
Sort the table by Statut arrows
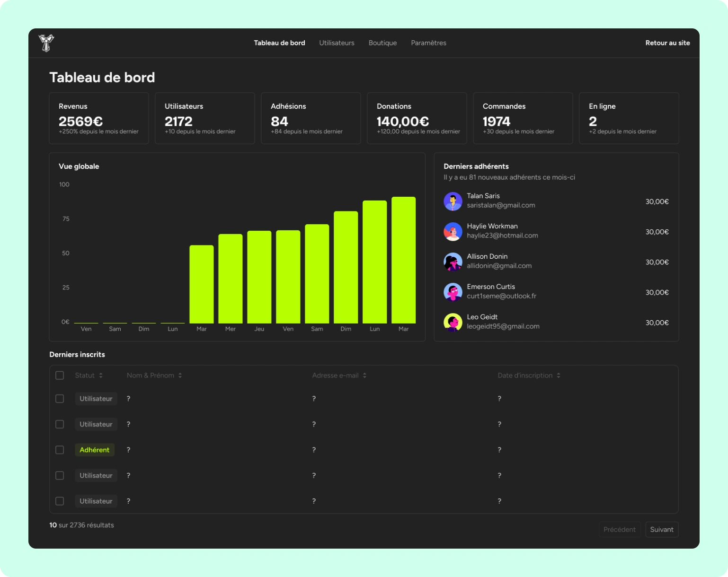tap(101, 376)
